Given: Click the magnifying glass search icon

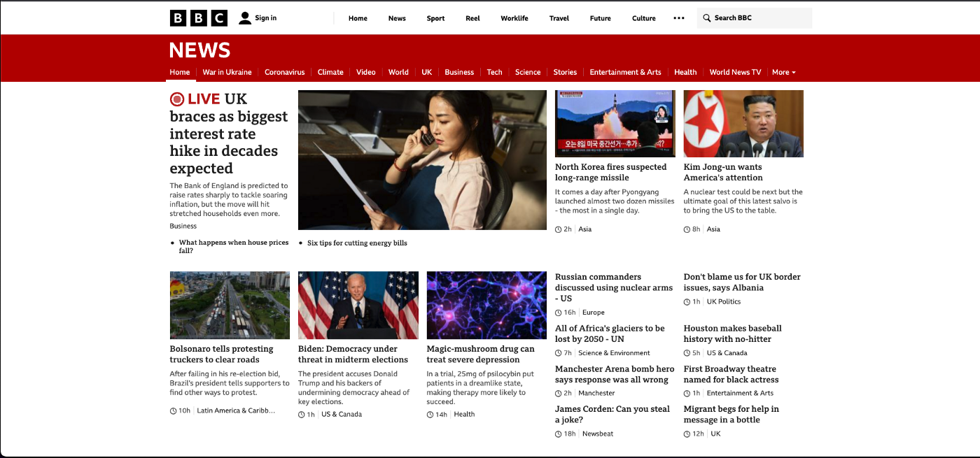Looking at the screenshot, I should [707, 18].
